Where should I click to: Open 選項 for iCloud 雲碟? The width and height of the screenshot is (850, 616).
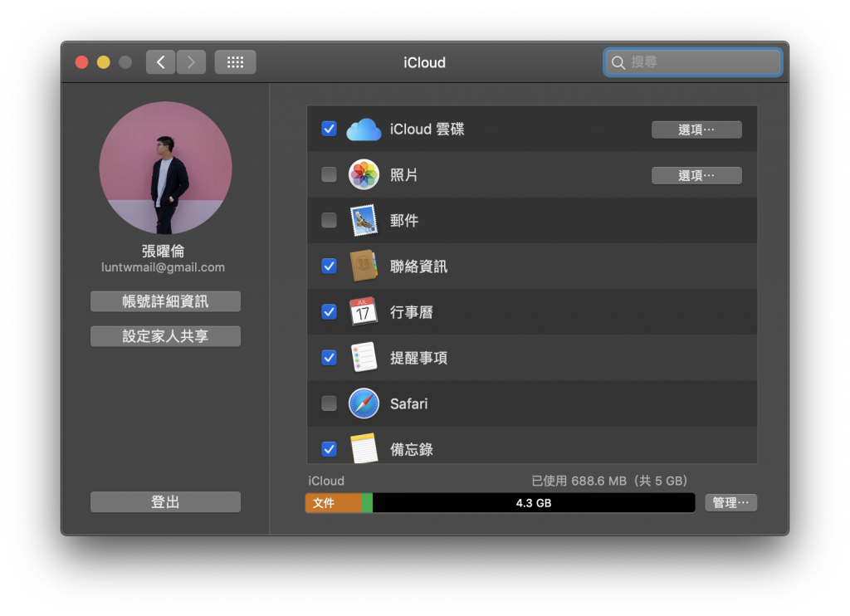click(696, 130)
